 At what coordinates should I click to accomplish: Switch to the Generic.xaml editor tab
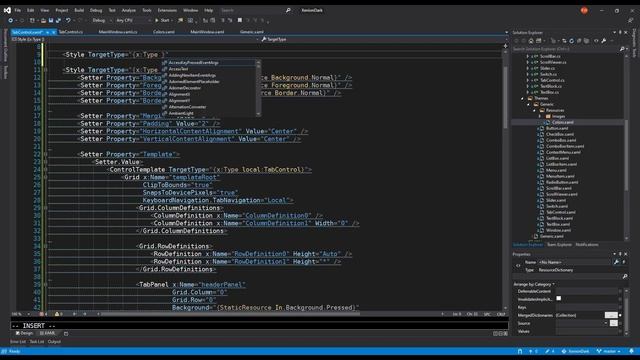252,32
